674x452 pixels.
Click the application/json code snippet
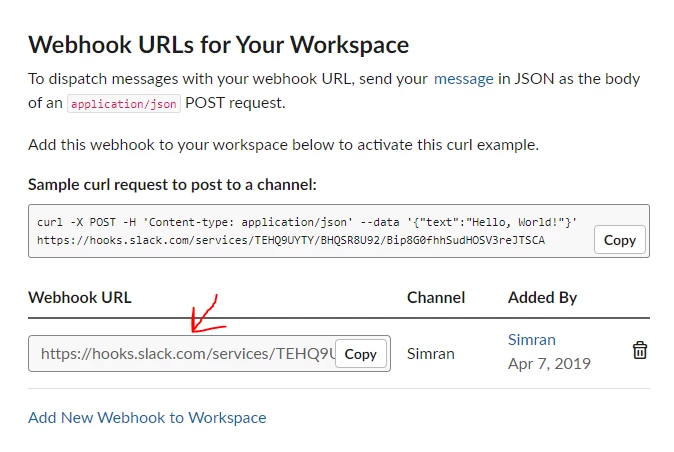click(124, 104)
